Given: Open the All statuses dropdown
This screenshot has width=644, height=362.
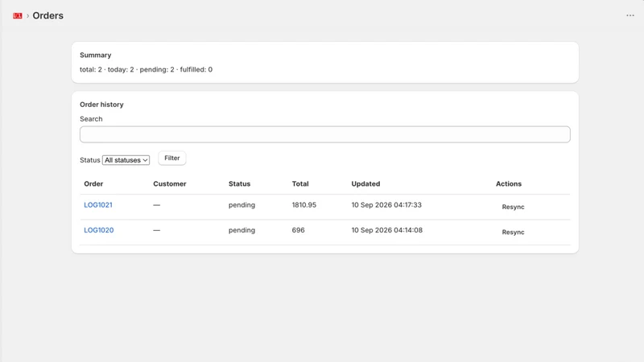Looking at the screenshot, I should 126,160.
